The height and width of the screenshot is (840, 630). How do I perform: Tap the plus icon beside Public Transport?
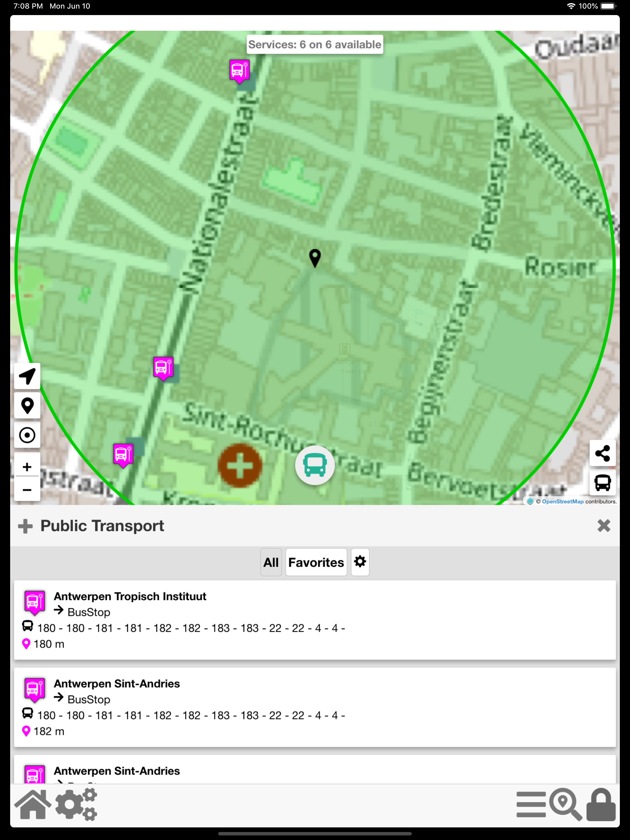coord(26,526)
